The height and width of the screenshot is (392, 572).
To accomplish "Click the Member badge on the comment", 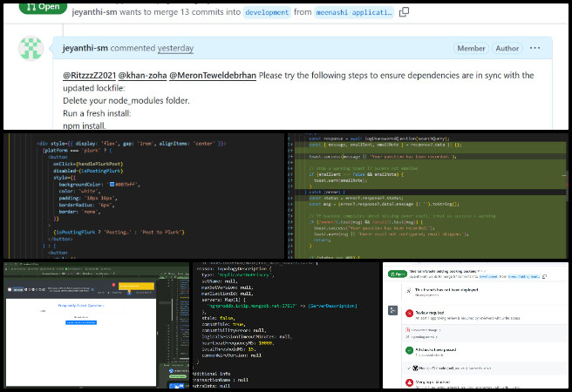I will pyautogui.click(x=472, y=49).
